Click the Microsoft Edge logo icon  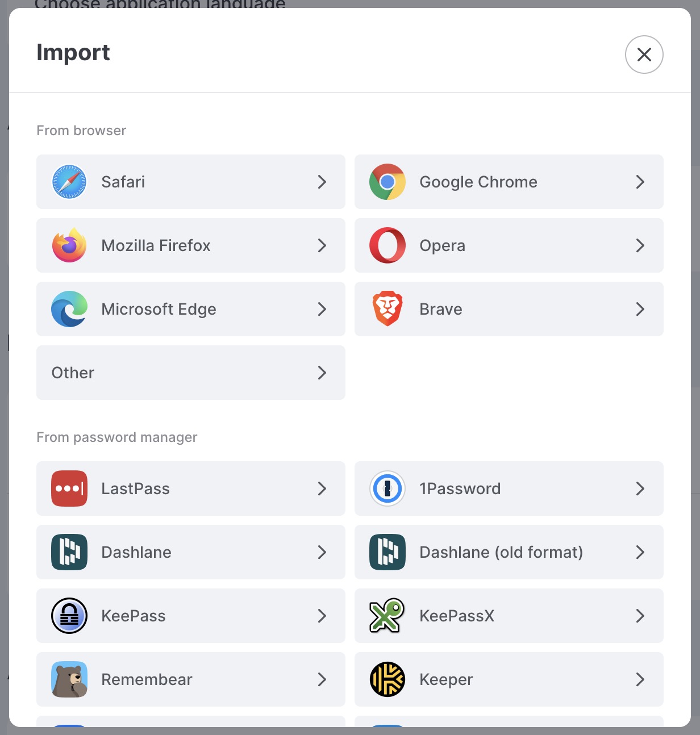click(69, 309)
